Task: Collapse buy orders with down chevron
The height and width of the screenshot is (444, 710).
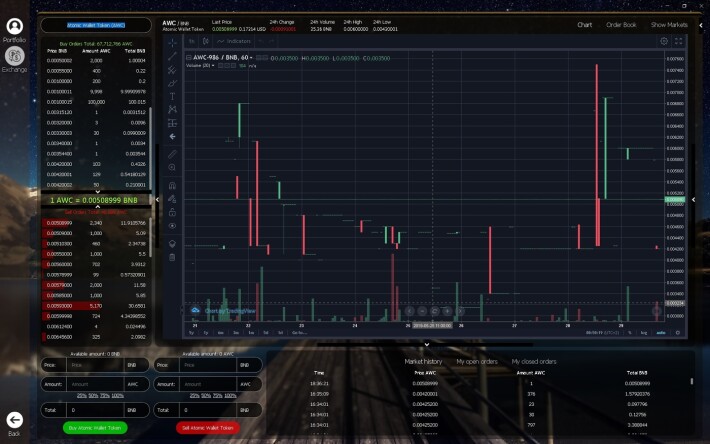Action: (97, 192)
